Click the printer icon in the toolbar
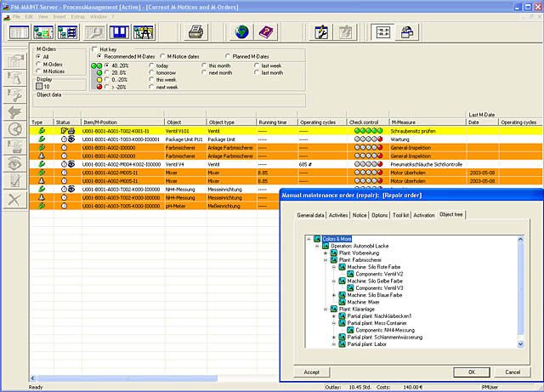The width and height of the screenshot is (544, 392). [x=196, y=33]
